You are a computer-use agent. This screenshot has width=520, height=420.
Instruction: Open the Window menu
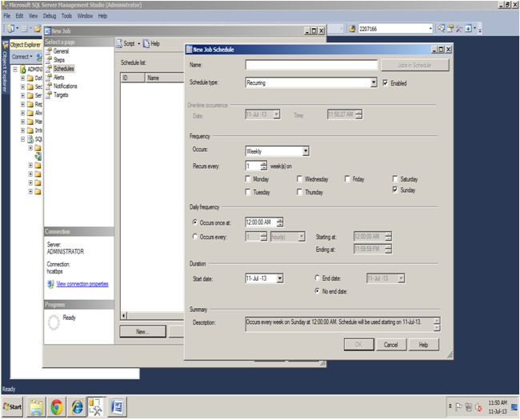coord(85,15)
